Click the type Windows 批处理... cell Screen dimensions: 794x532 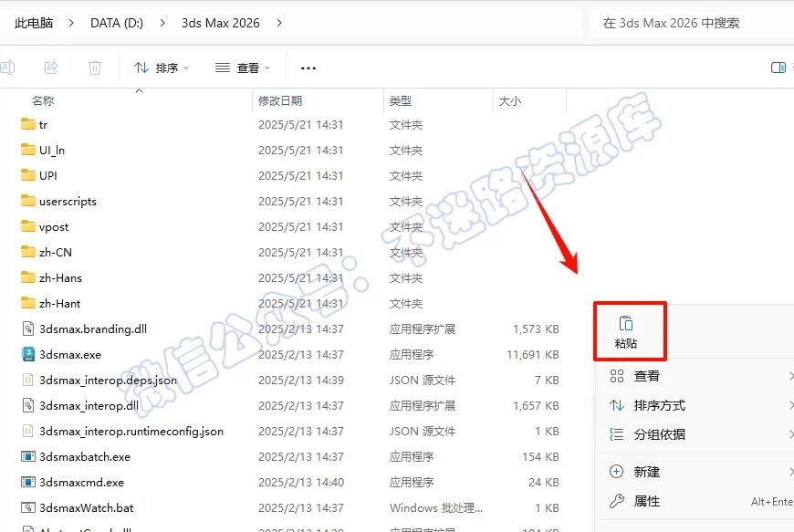[x=436, y=507]
